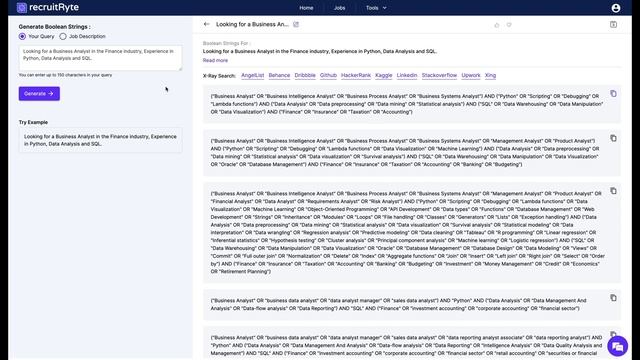Viewport: 640px width, 360px height.
Task: Open the chat support bubble
Action: 618,346
